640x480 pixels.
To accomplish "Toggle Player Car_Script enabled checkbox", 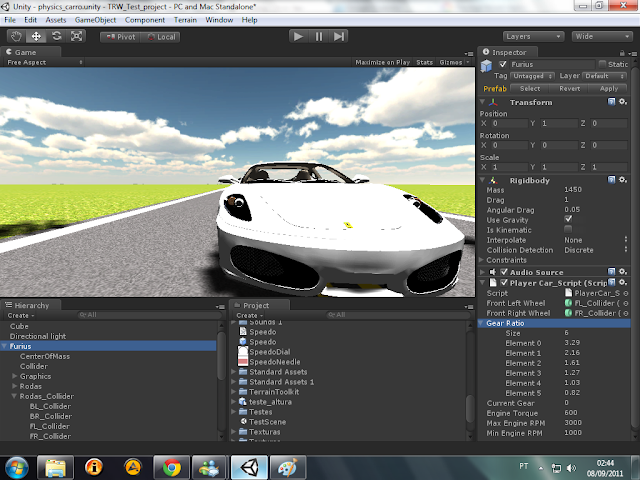I will [504, 282].
